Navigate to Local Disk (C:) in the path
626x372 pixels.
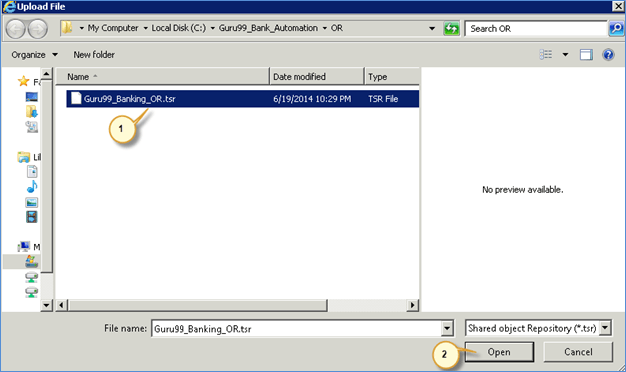(x=179, y=28)
